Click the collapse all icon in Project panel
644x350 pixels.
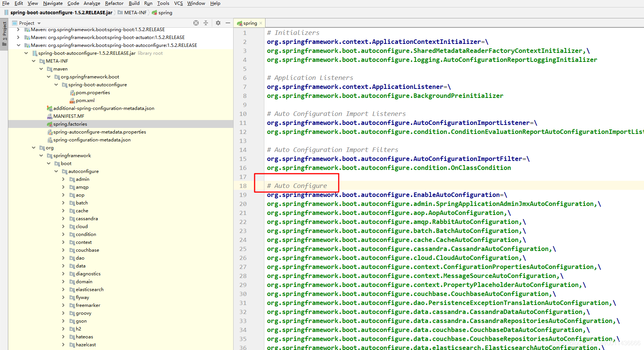click(206, 23)
